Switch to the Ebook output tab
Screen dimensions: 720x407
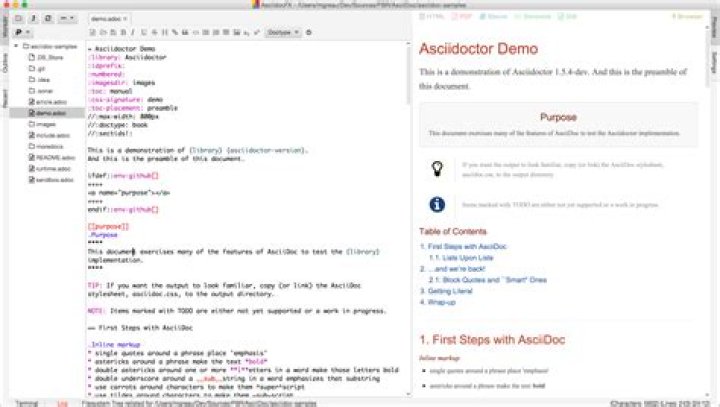(x=494, y=17)
